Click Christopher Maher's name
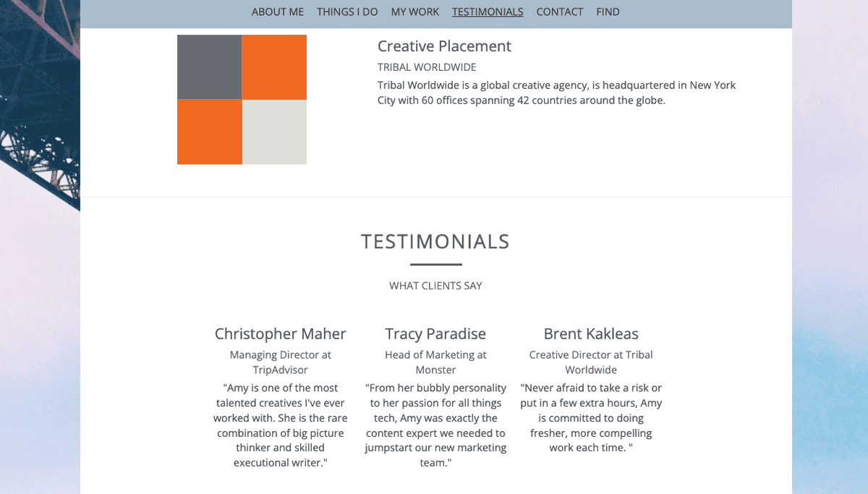 click(x=281, y=333)
